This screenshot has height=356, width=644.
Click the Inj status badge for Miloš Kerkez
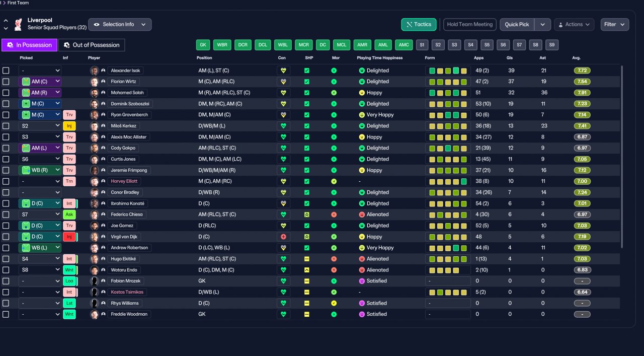(x=69, y=126)
